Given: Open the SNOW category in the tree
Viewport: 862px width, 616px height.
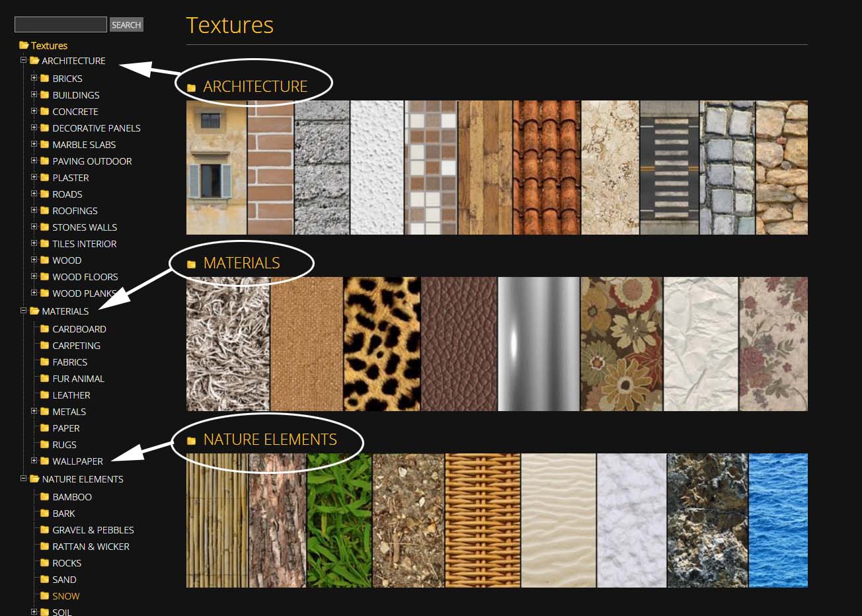Looking at the screenshot, I should 65,596.
